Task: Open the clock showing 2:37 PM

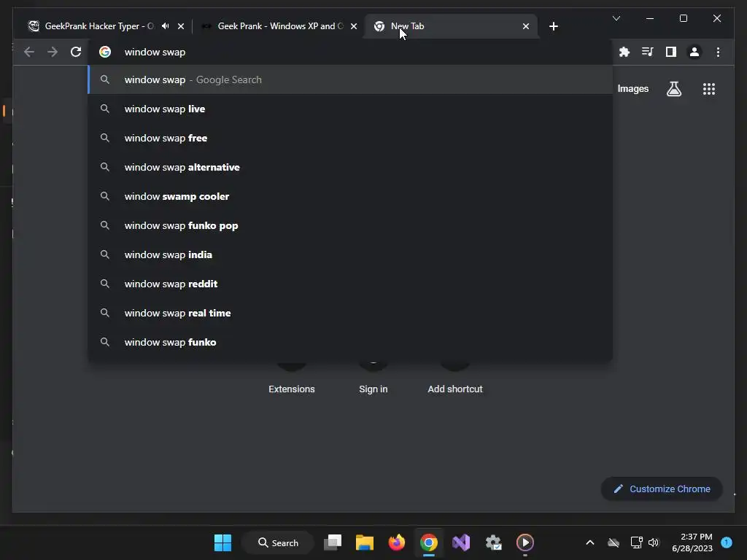Action: click(x=692, y=542)
